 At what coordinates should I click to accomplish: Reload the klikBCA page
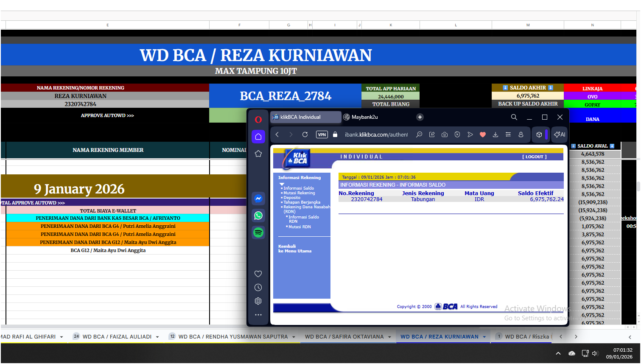[305, 134]
